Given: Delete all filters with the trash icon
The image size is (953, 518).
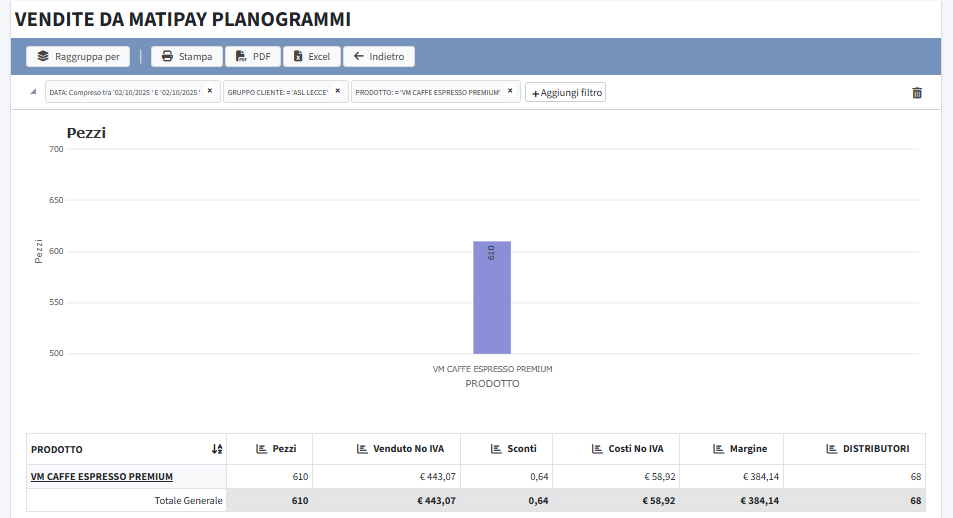Looking at the screenshot, I should coord(917,92).
